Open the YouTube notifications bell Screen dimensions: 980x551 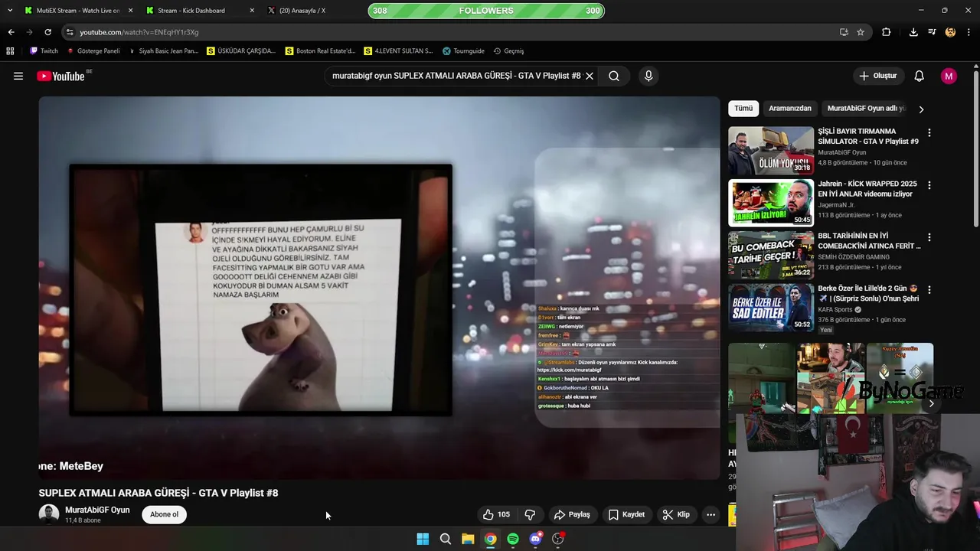tap(920, 76)
